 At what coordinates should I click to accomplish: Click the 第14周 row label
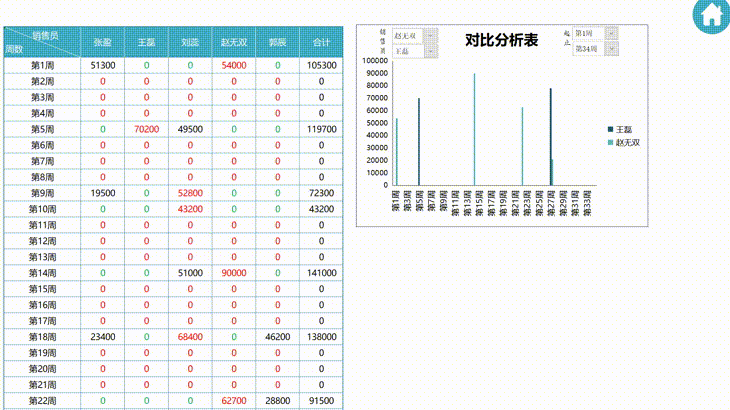point(42,273)
